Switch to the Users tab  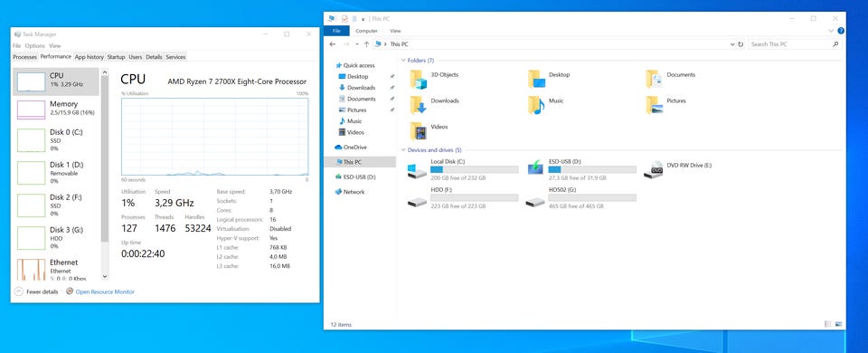click(136, 57)
